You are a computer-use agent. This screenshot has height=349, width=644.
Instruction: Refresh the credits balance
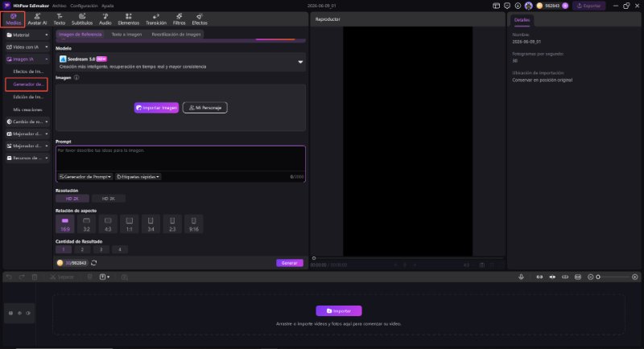pos(94,263)
